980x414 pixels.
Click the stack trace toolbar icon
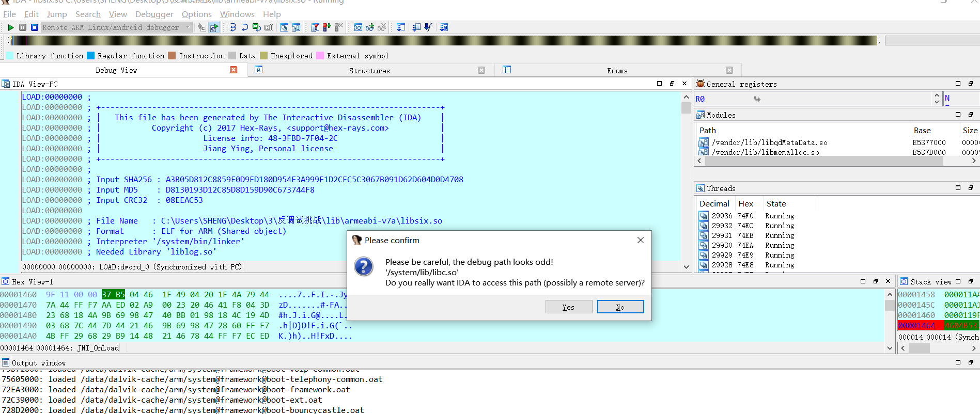pos(401,27)
